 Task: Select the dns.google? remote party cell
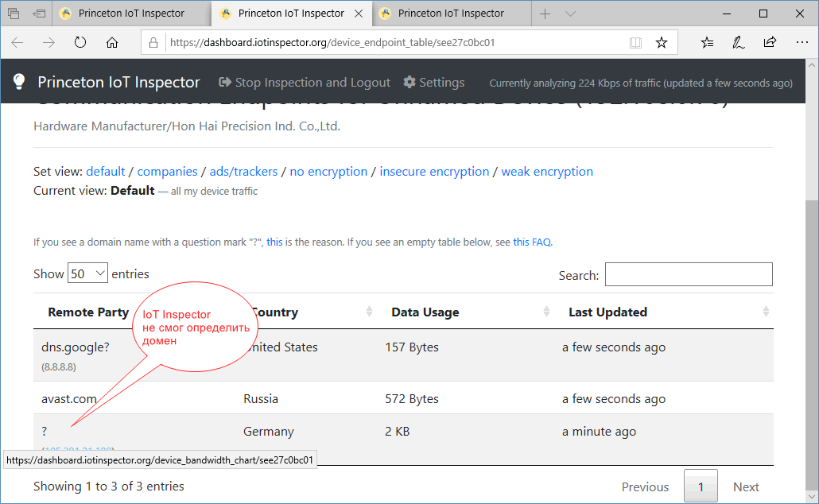click(76, 347)
